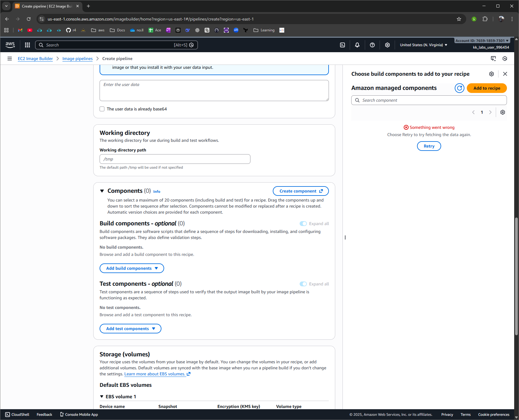The image size is (519, 420).
Task: Click the Retry button
Action: click(x=429, y=146)
